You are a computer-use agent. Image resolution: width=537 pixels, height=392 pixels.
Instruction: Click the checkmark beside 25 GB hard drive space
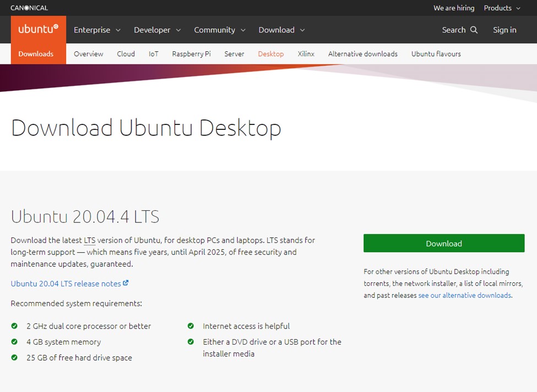(14, 357)
